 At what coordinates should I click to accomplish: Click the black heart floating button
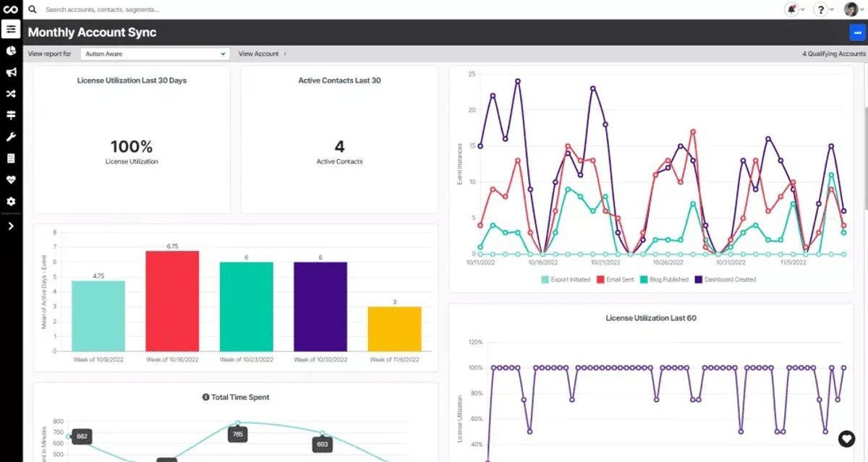847,438
